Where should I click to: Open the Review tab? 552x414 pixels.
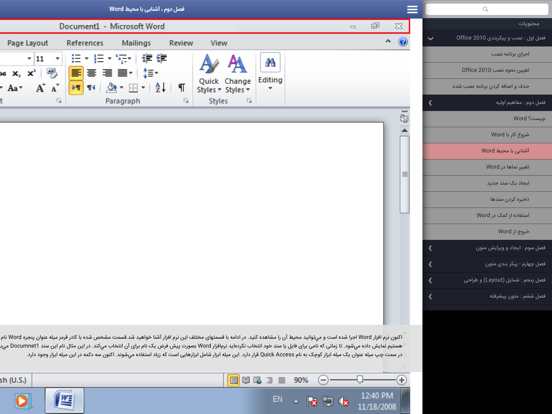(x=181, y=43)
